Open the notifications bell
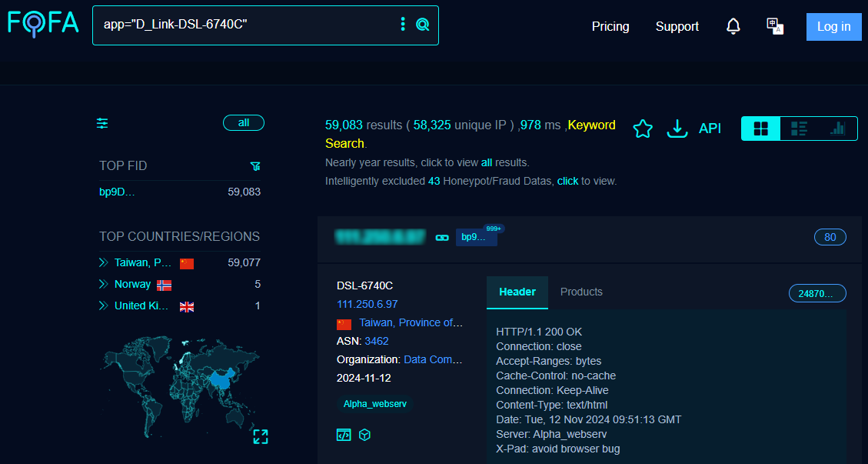Viewport: 868px width, 464px height. (x=733, y=26)
